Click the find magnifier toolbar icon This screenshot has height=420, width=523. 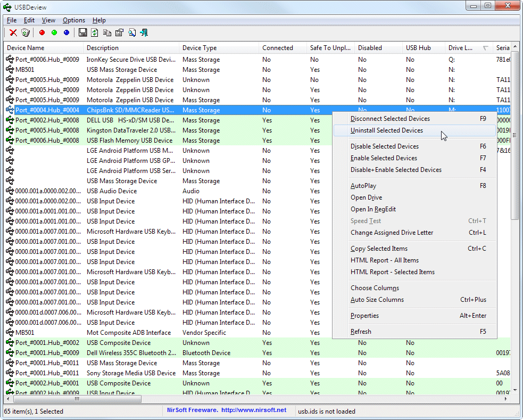132,32
